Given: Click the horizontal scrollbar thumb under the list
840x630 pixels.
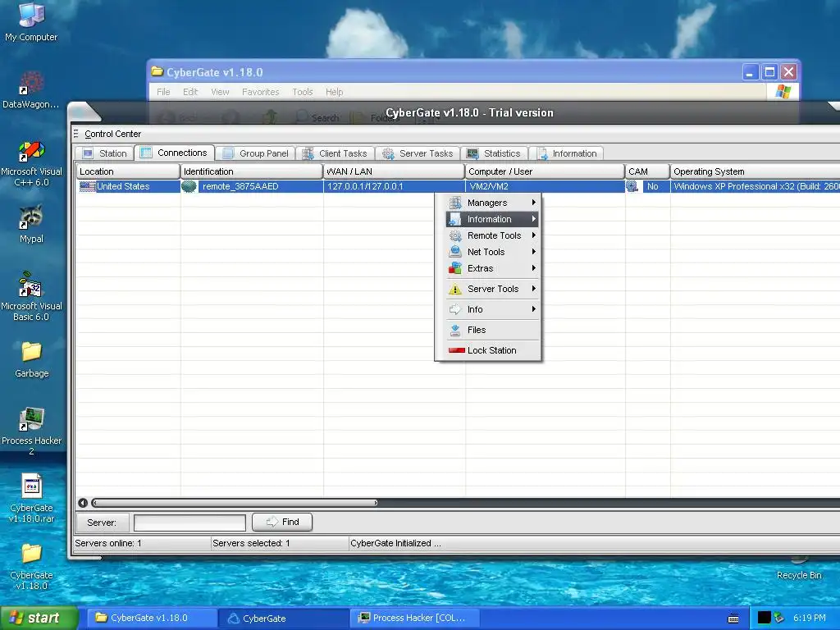Looking at the screenshot, I should click(x=235, y=503).
